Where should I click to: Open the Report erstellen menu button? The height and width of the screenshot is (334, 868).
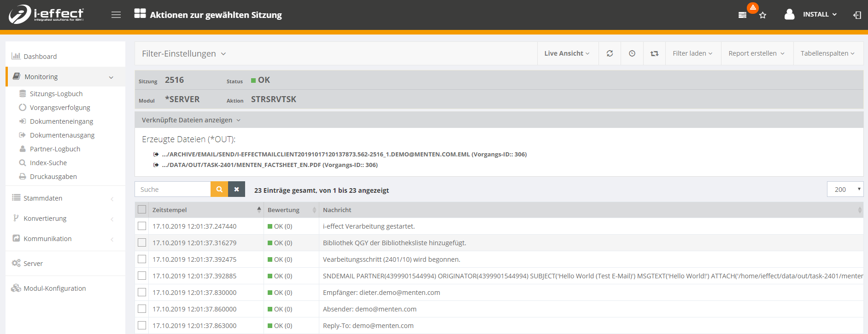(x=756, y=53)
